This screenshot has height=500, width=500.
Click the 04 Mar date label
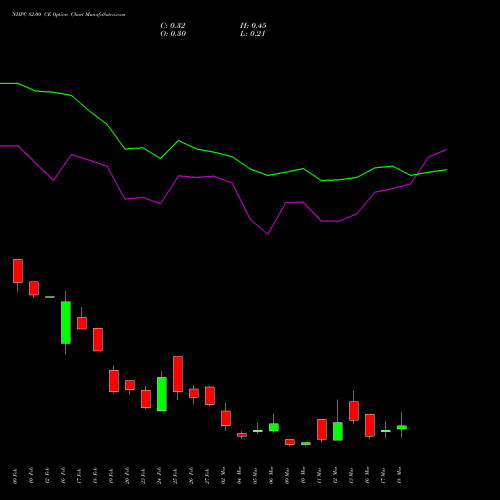click(x=240, y=476)
